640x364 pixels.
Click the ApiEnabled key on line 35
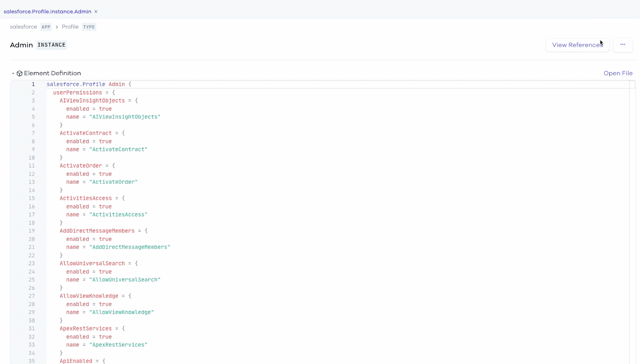click(76, 361)
